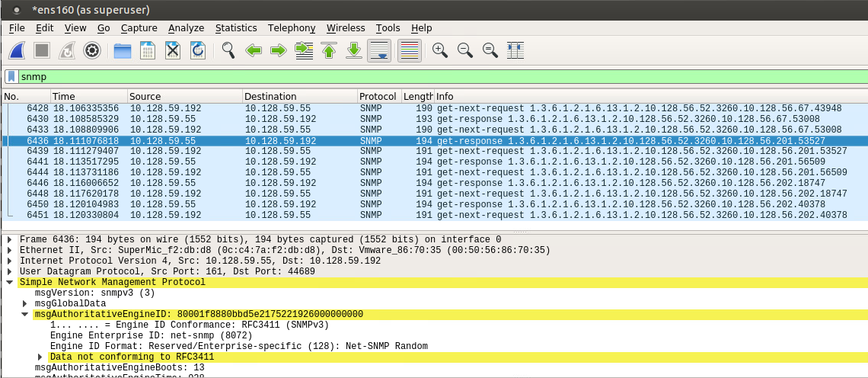This screenshot has width=868, height=378.
Task: Go forward in packet history
Action: pyautogui.click(x=279, y=50)
